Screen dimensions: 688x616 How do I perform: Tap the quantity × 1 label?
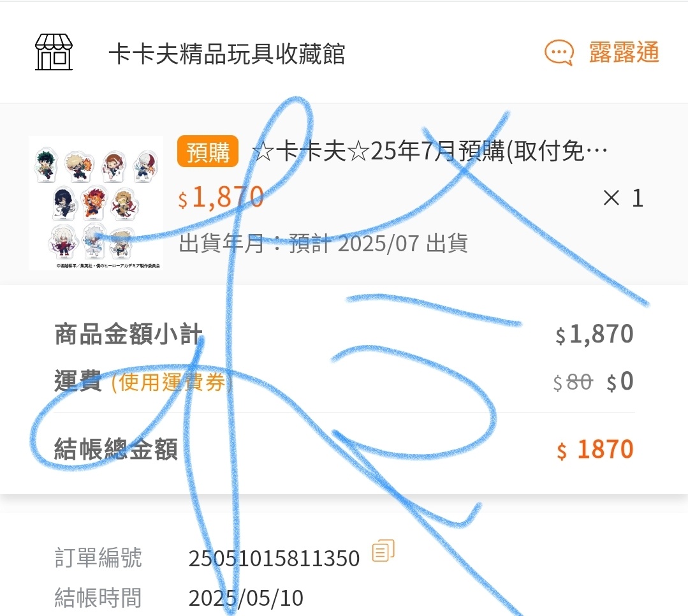[623, 198]
